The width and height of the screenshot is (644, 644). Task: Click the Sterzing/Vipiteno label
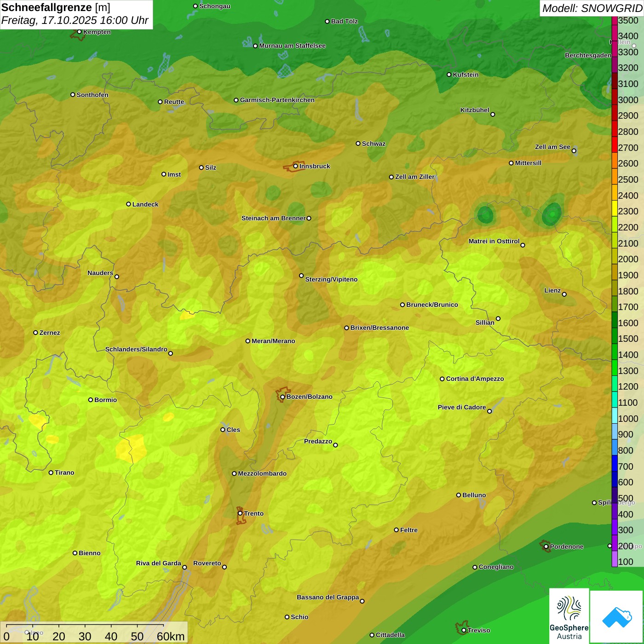point(331,279)
